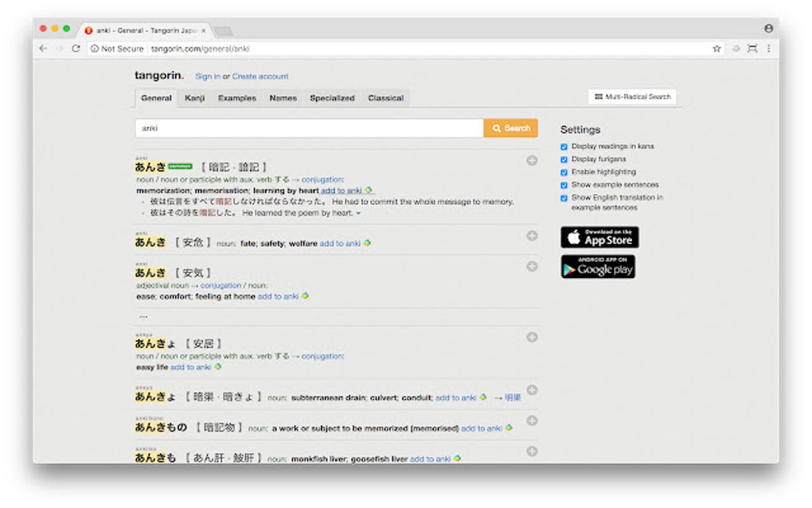
Task: Click the Sign in link
Action: [x=206, y=76]
